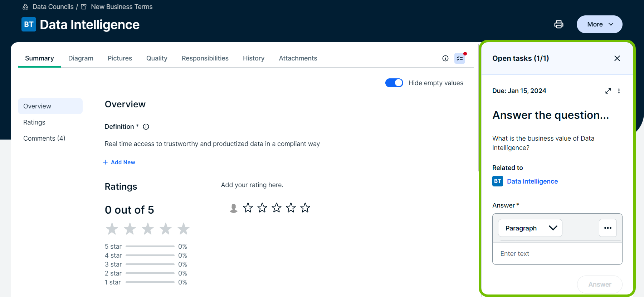Open the More dropdown menu

click(599, 24)
